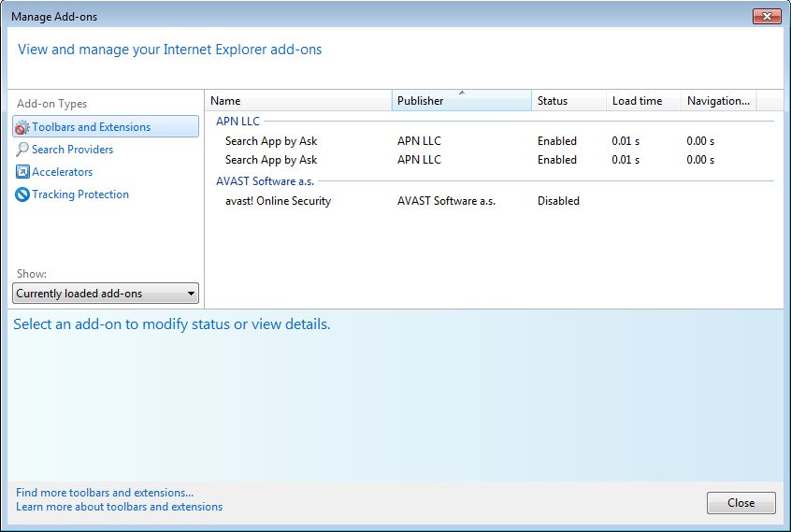Click the Accelerators arrow icon
Image resolution: width=791 pixels, height=532 pixels.
(x=22, y=172)
